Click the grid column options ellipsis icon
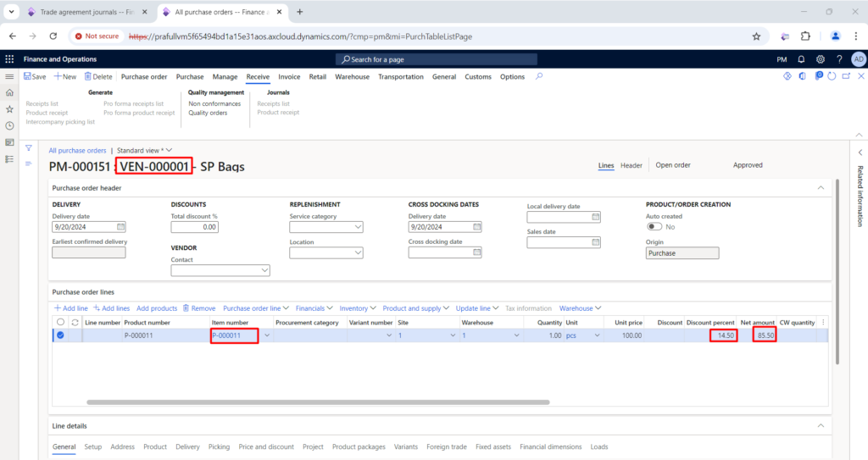Screen dimensions: 868x460 tap(823, 322)
